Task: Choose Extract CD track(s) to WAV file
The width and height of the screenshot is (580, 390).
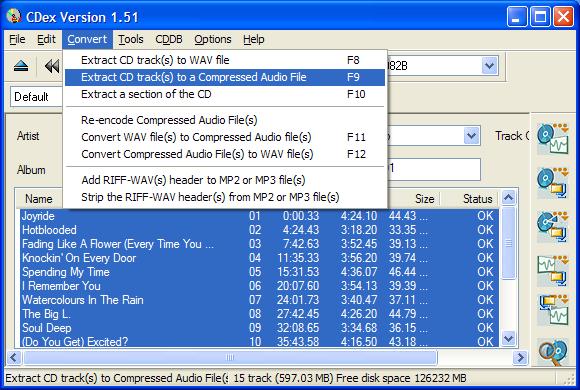Action: (x=225, y=60)
